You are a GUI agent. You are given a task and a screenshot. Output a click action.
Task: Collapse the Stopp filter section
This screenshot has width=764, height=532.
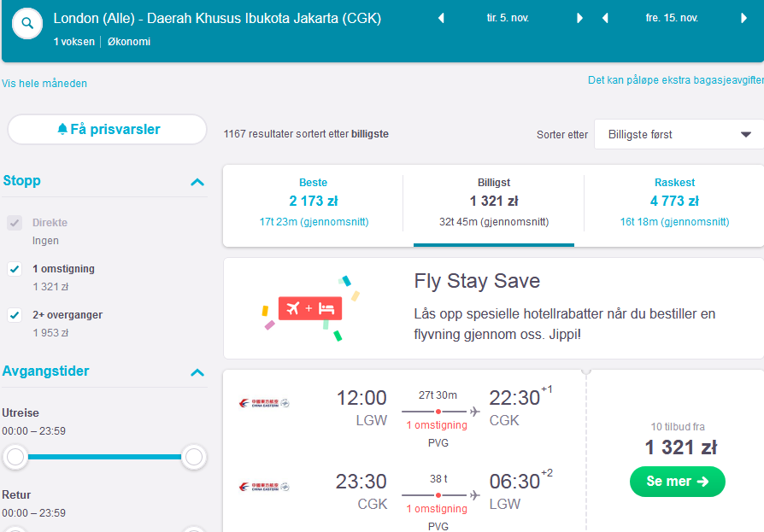coord(197,183)
